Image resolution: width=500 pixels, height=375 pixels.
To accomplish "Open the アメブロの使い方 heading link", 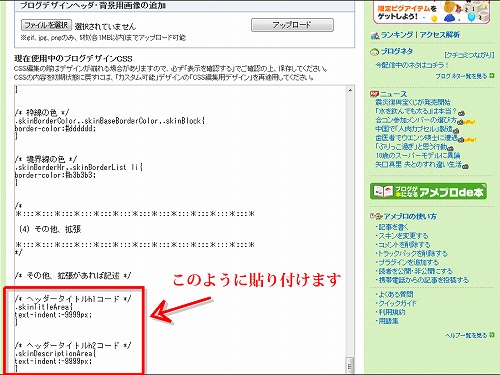I will (x=410, y=216).
